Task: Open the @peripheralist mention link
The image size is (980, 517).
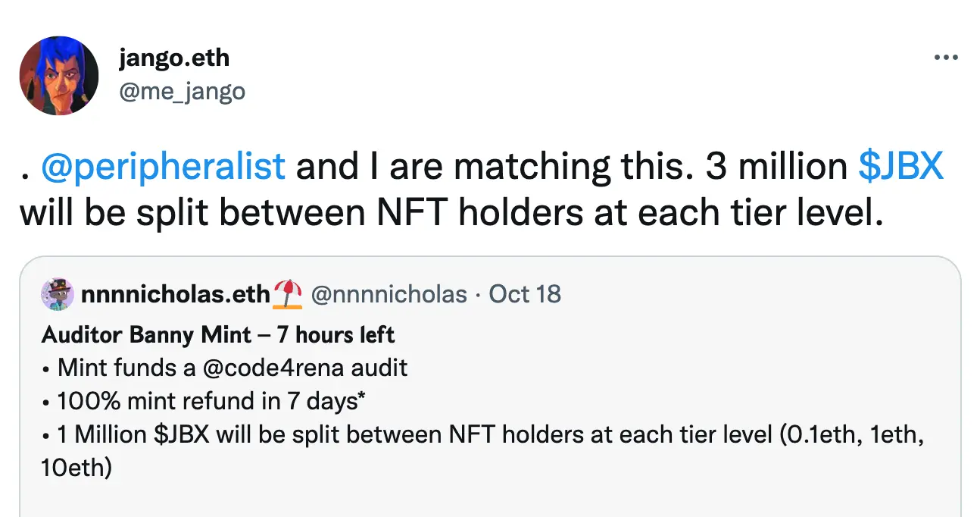Action: [163, 167]
